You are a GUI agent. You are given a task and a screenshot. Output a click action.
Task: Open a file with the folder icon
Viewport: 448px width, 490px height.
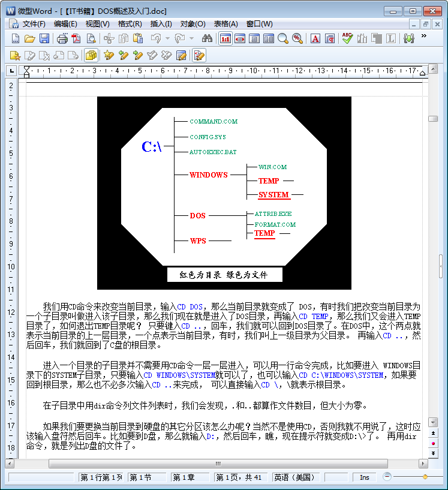click(29, 38)
